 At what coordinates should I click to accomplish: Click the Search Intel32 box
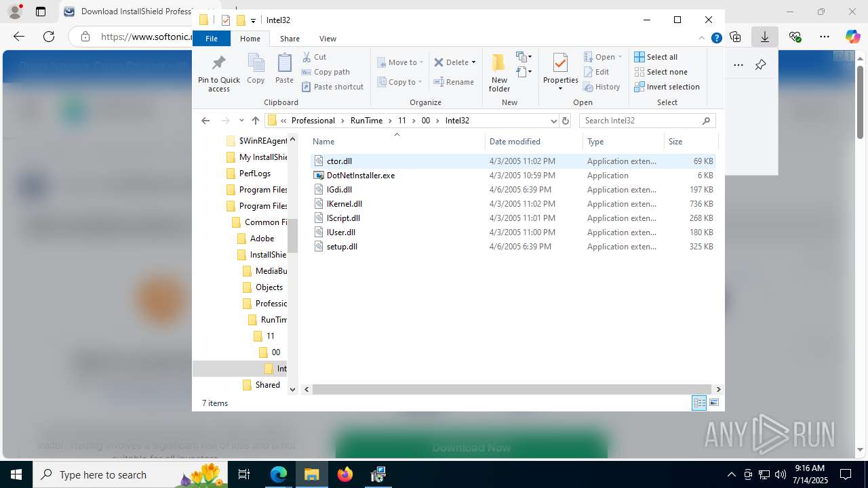click(647, 121)
